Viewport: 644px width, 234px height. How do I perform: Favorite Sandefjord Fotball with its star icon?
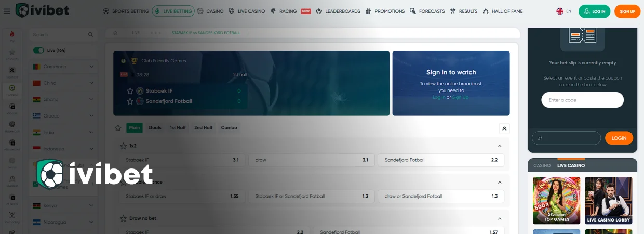[x=130, y=101]
